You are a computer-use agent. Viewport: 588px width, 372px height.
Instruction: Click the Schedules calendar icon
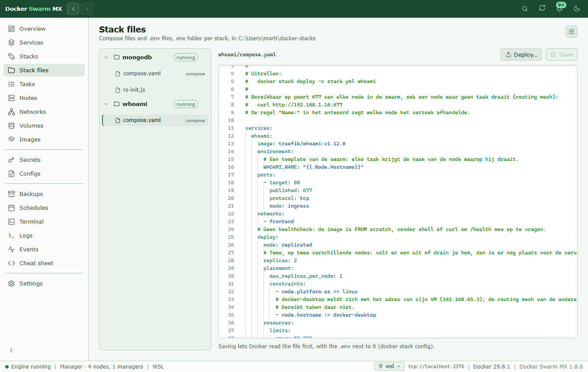(12, 208)
